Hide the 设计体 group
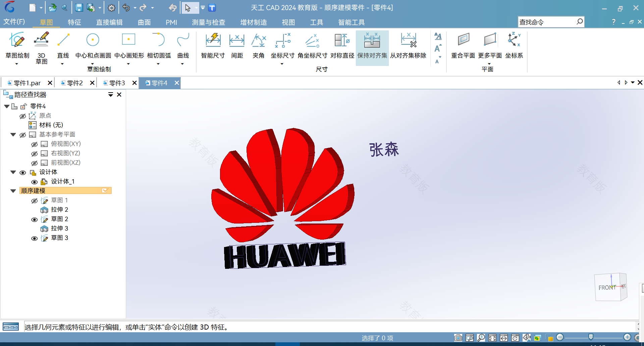Screen dimensions: 644x346 click(22, 172)
